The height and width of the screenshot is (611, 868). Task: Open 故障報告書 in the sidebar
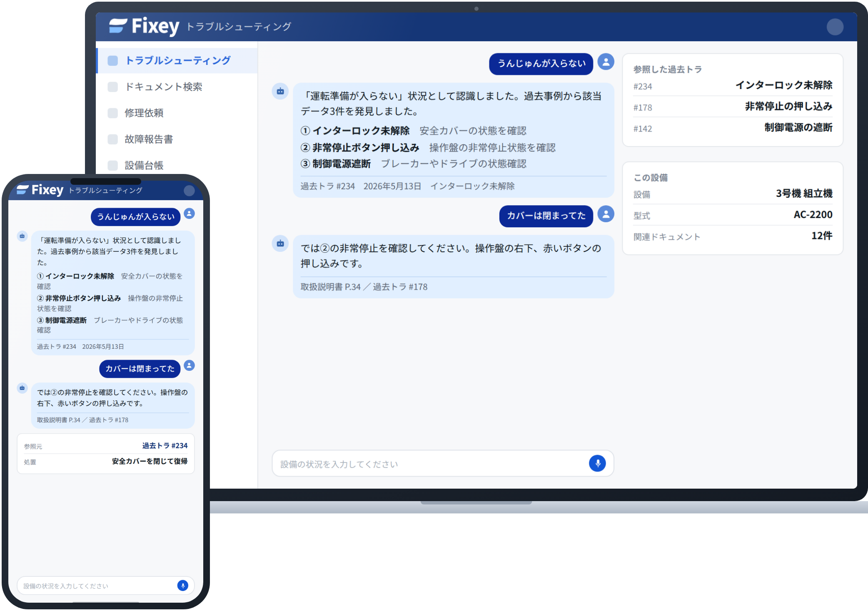tap(177, 139)
